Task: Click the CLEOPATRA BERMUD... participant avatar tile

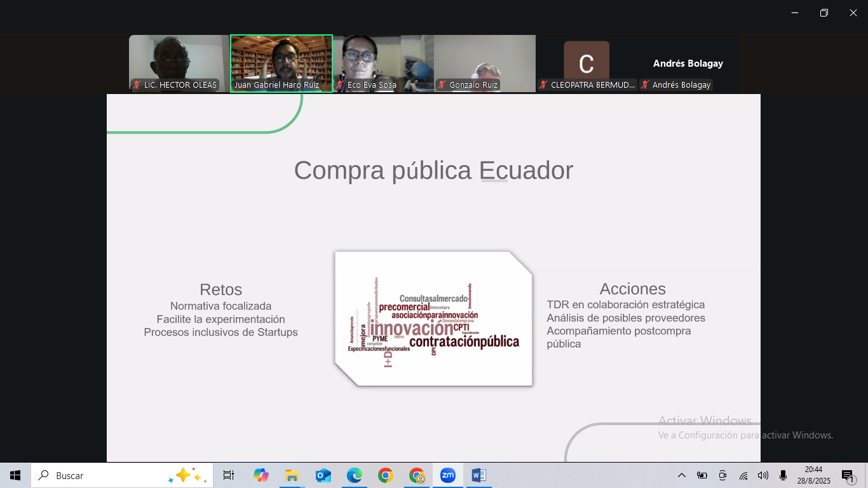Action: coord(587,62)
